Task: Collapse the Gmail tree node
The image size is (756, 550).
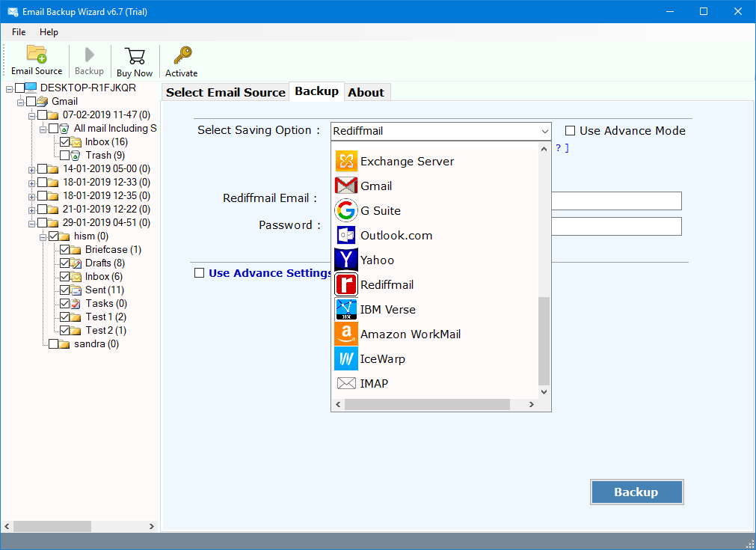Action: (20, 103)
